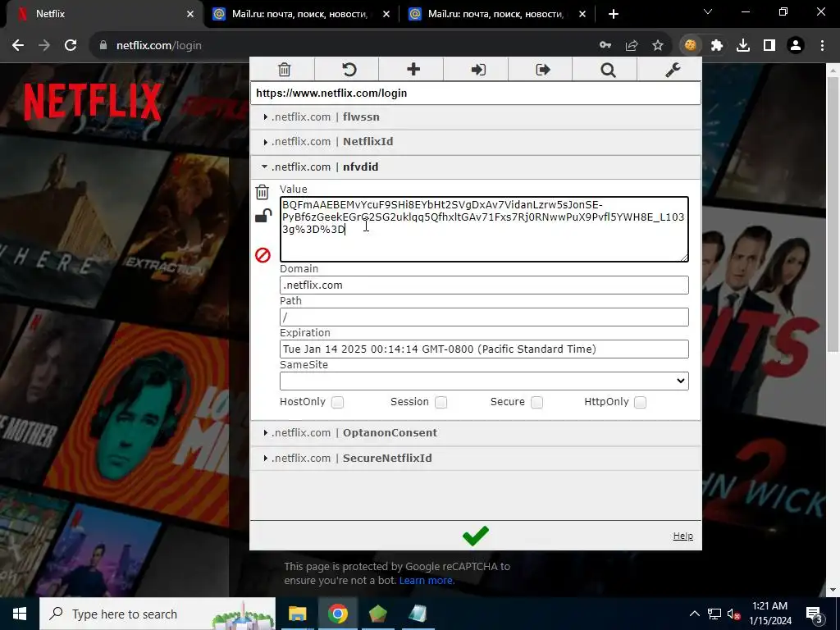The height and width of the screenshot is (630, 840).
Task: Enable the Secure checkbox
Action: pos(536,402)
